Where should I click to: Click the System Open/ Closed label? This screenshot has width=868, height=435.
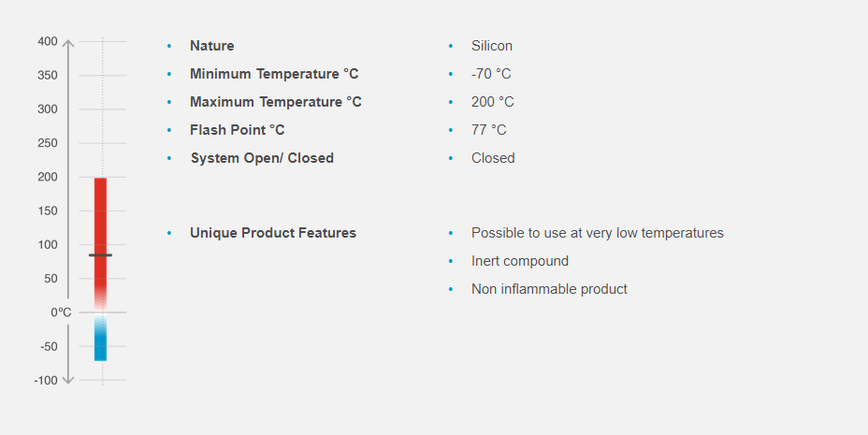[x=262, y=158]
